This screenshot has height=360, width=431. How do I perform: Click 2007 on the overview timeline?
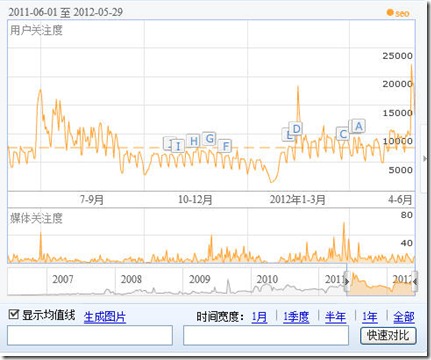pos(63,279)
